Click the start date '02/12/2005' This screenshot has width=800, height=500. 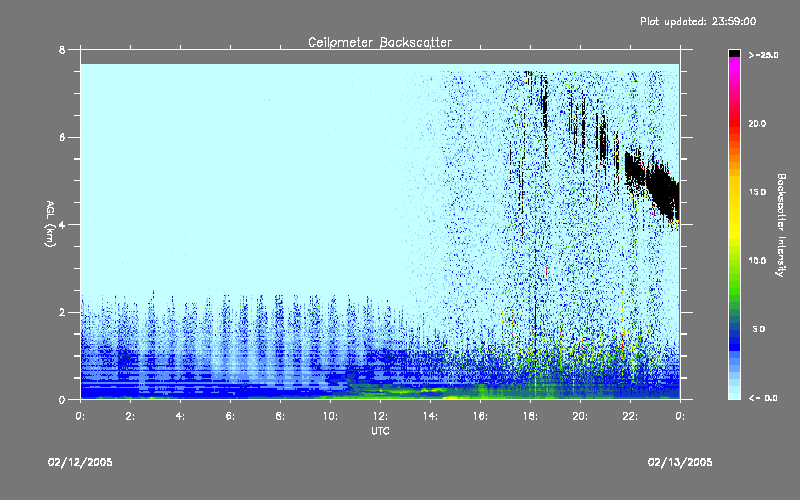(80, 462)
